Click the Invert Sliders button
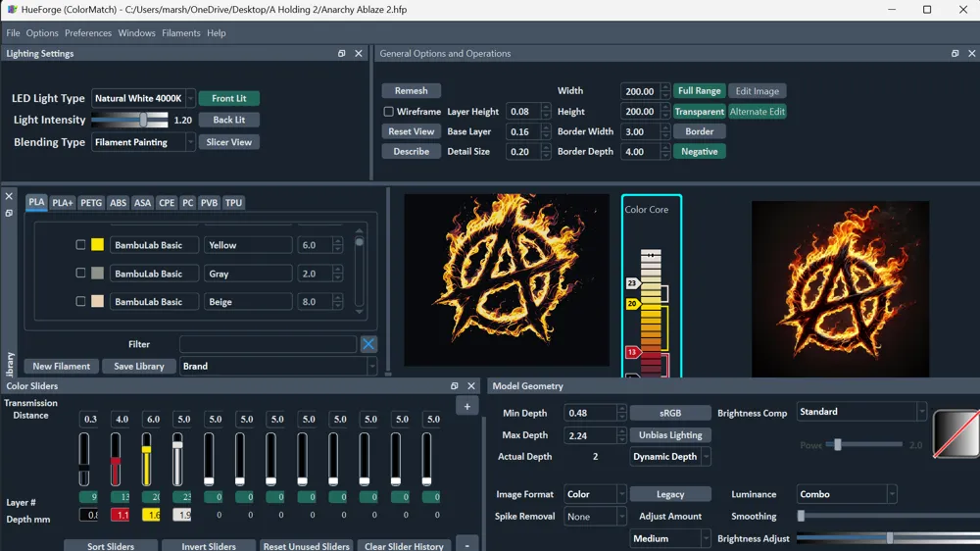Image resolution: width=980 pixels, height=551 pixels. coord(209,546)
